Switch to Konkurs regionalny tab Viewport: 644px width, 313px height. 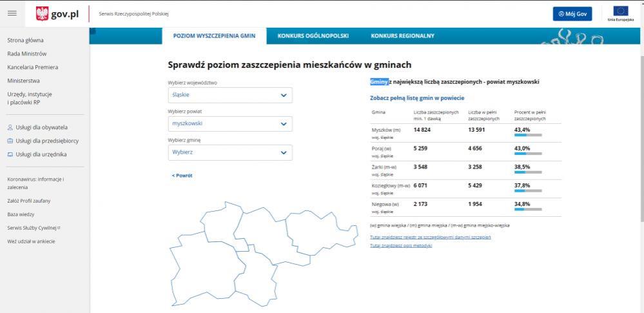click(x=402, y=35)
